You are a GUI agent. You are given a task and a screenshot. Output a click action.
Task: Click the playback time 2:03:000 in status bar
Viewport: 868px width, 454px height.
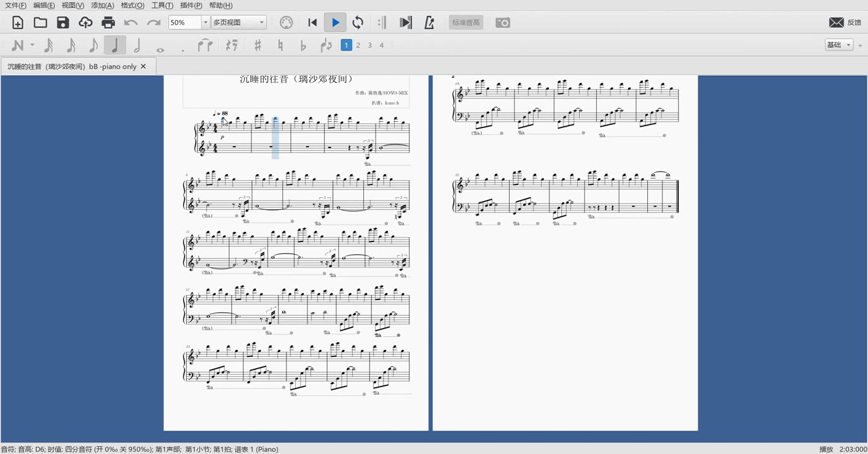[x=853, y=449]
